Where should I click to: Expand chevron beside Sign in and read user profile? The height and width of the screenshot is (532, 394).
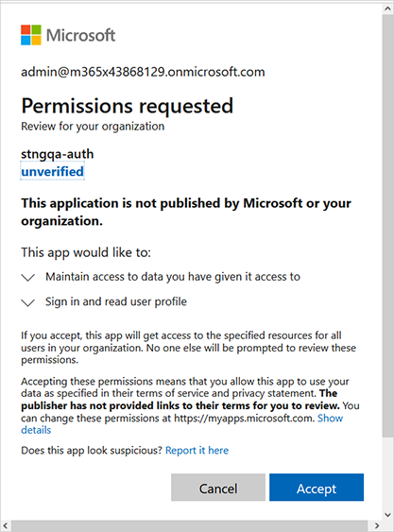[x=27, y=302]
